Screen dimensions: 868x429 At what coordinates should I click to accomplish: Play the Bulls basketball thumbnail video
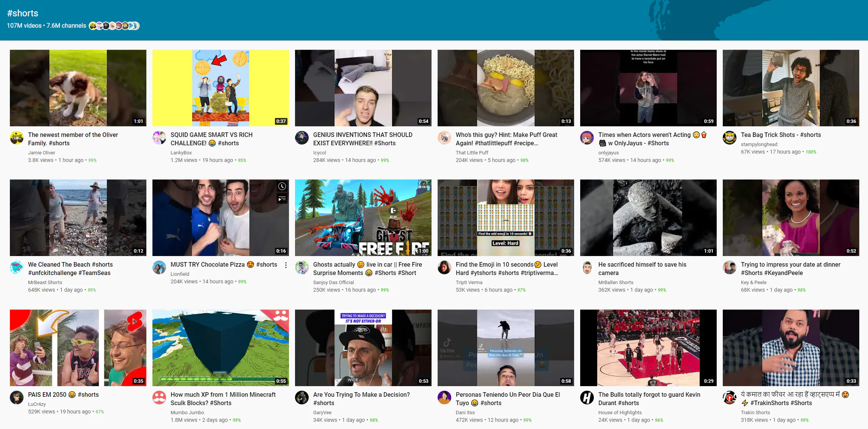click(648, 348)
